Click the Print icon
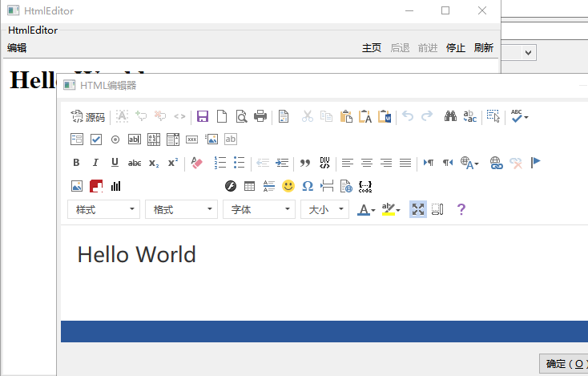The image size is (588, 376). [260, 116]
